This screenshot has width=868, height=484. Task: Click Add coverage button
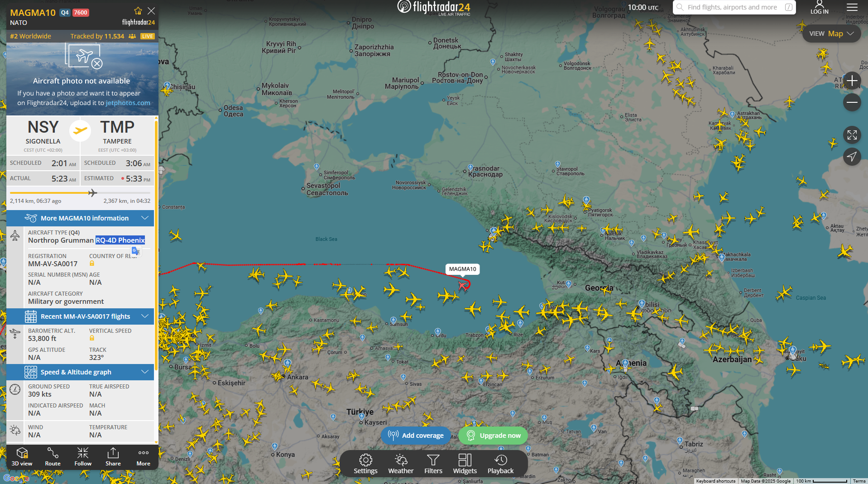click(416, 436)
